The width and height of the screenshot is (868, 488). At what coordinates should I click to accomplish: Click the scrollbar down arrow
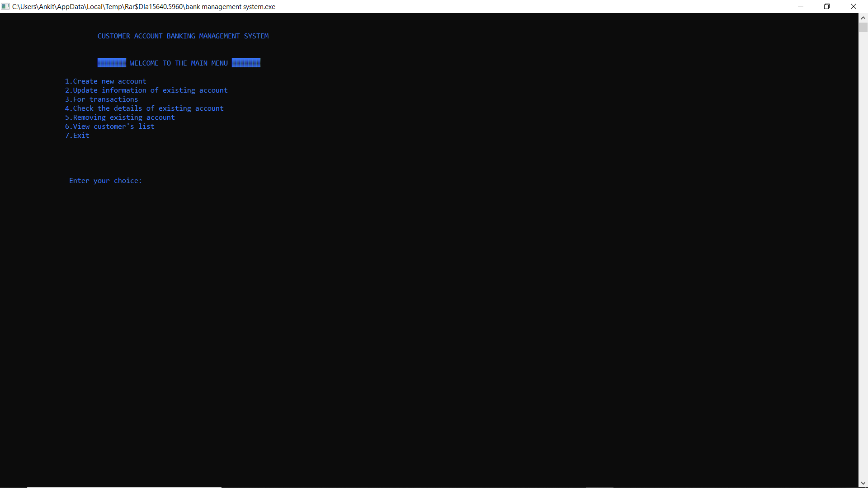coord(863,483)
